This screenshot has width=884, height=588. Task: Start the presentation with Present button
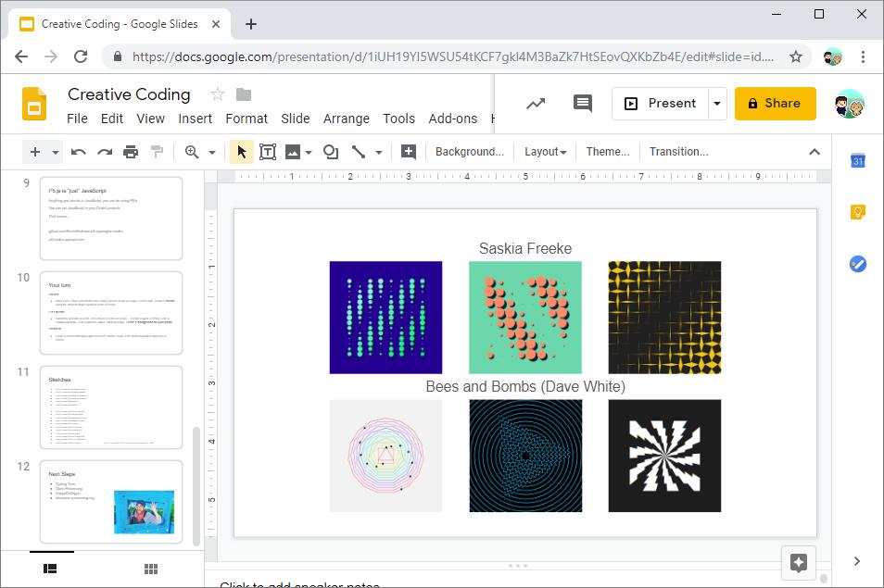click(x=660, y=103)
